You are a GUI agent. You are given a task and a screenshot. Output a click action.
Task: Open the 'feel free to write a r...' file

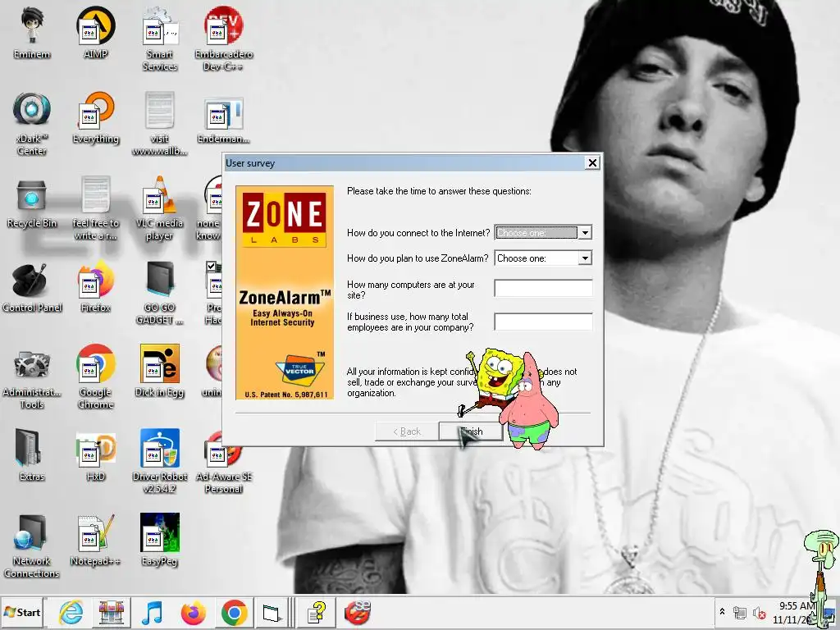(x=95, y=208)
